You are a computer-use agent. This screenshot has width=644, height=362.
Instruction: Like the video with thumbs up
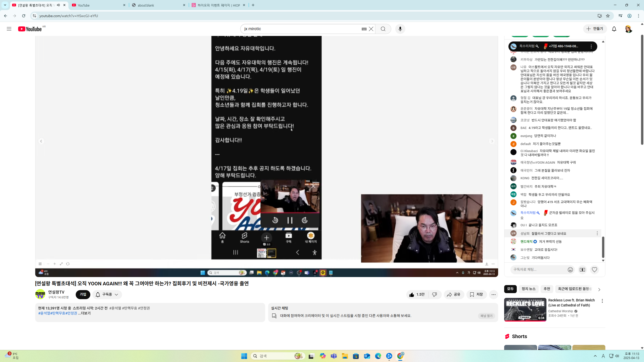[417, 294]
